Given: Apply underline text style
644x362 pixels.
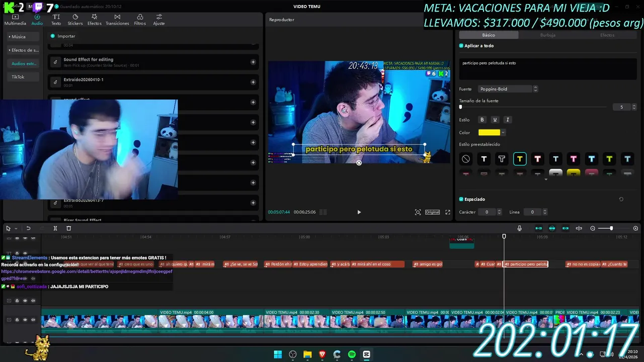Looking at the screenshot, I should coord(495,120).
